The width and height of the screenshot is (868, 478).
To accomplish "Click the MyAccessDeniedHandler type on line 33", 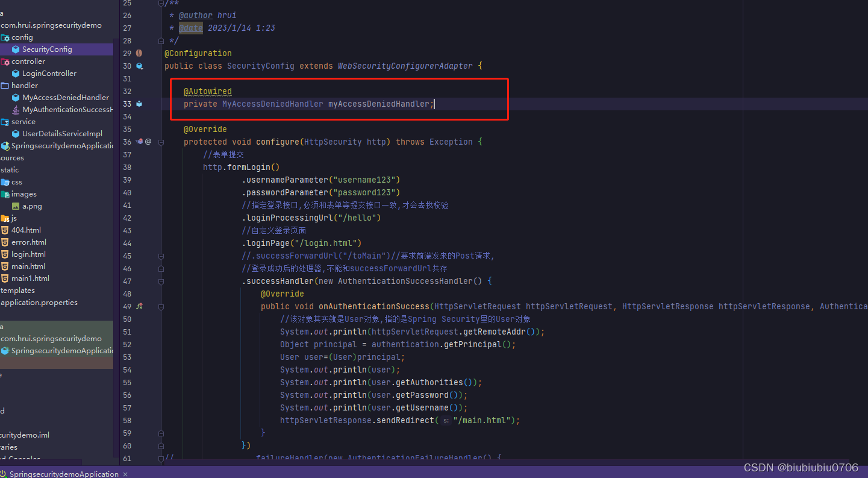I will click(x=273, y=104).
